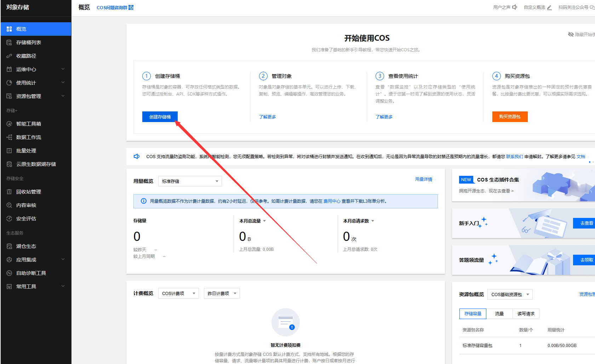Hide the 开始使用COS guide panel
Screen dimensions: 595x364
pyautogui.click(x=581, y=34)
